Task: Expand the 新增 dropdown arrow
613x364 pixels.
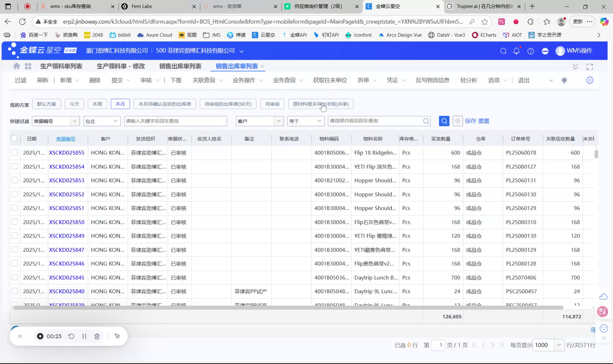Action: pyautogui.click(x=77, y=80)
